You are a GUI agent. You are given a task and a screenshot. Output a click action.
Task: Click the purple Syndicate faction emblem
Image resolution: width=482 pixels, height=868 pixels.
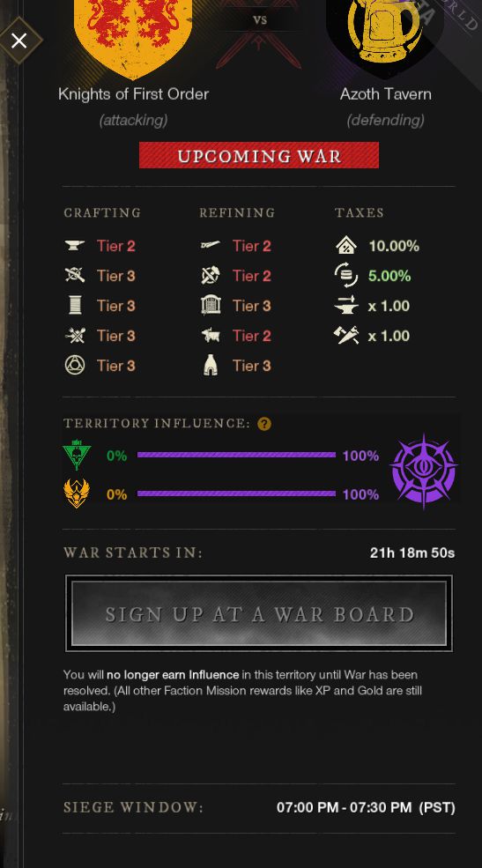pyautogui.click(x=423, y=471)
